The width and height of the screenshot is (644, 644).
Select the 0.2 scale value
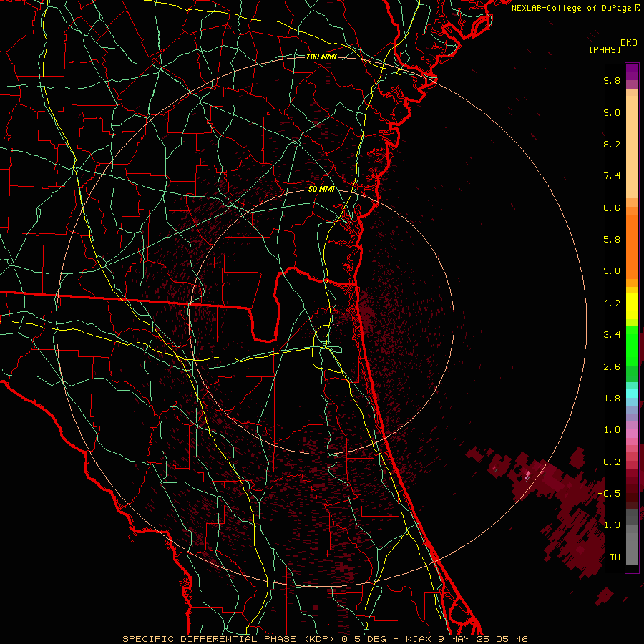[x=612, y=462]
